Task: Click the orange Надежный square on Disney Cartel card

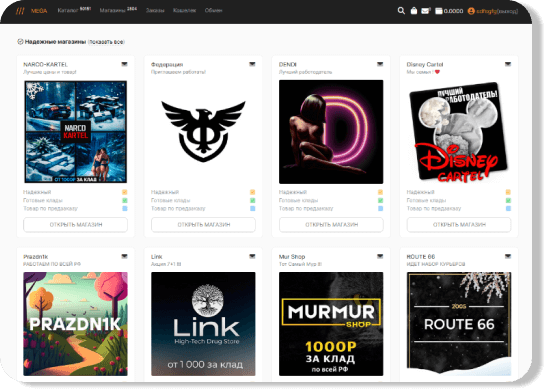Action: tap(508, 192)
